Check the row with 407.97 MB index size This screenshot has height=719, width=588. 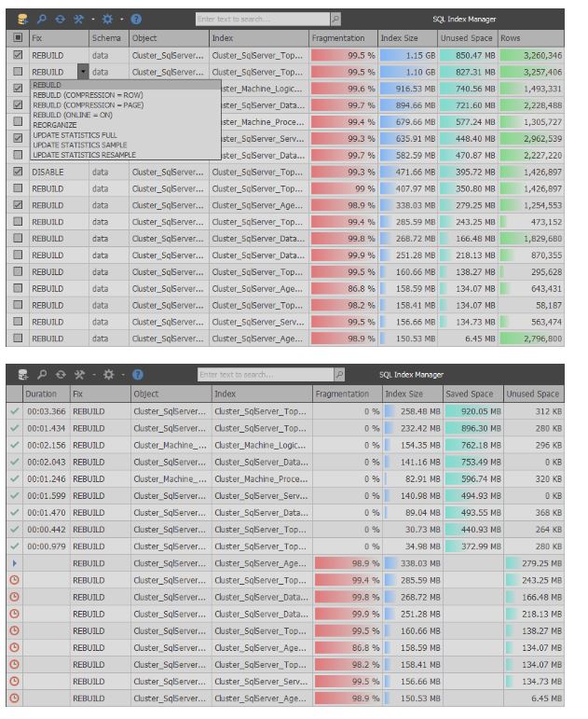point(18,188)
